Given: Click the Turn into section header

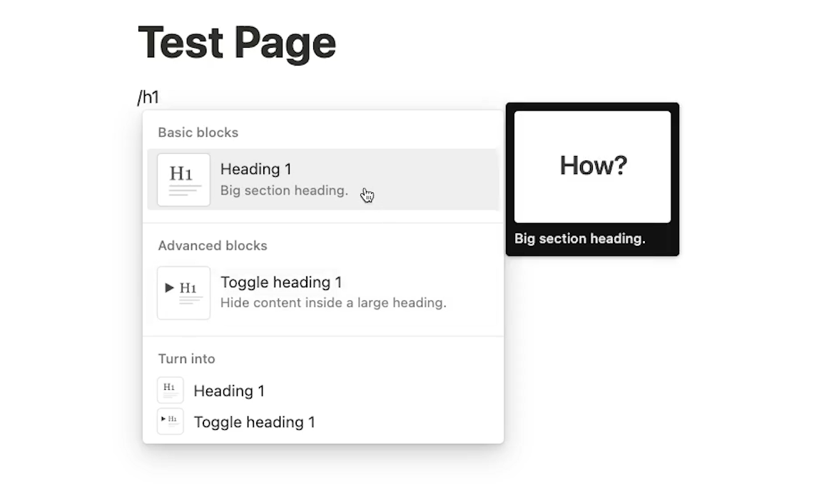Looking at the screenshot, I should (x=186, y=359).
